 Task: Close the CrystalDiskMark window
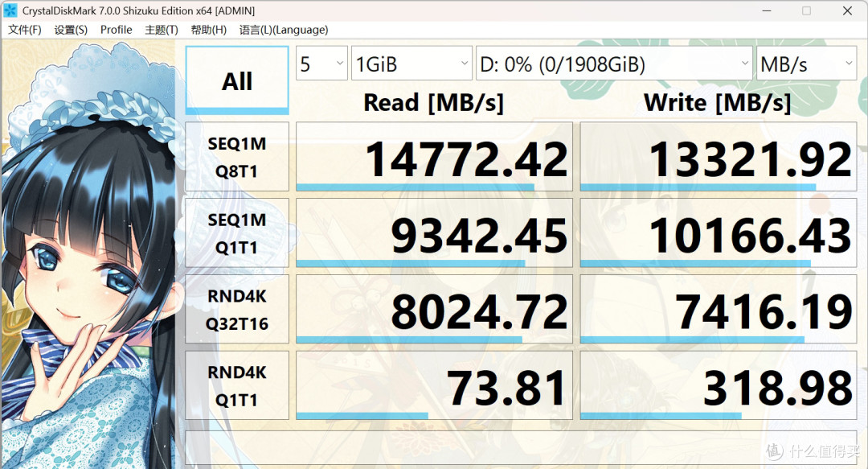pos(847,10)
